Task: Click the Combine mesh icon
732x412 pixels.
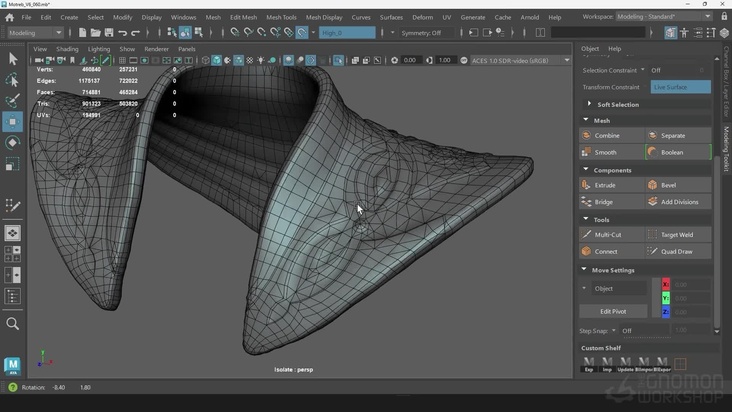Action: tap(586, 135)
